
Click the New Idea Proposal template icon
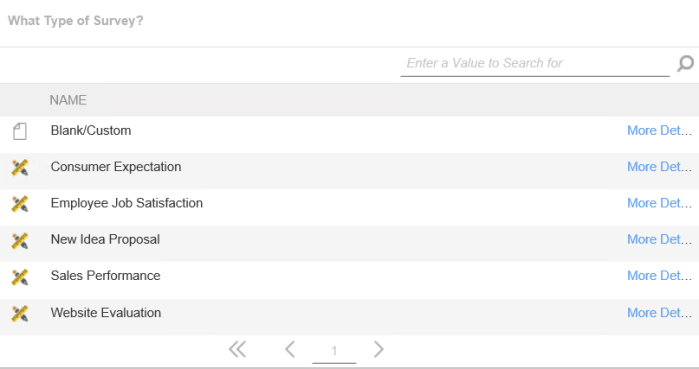[20, 241]
